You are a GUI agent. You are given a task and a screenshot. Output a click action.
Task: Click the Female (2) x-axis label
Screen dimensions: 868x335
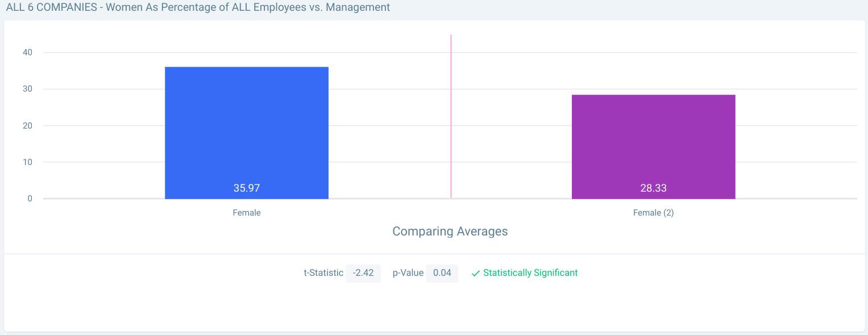653,213
